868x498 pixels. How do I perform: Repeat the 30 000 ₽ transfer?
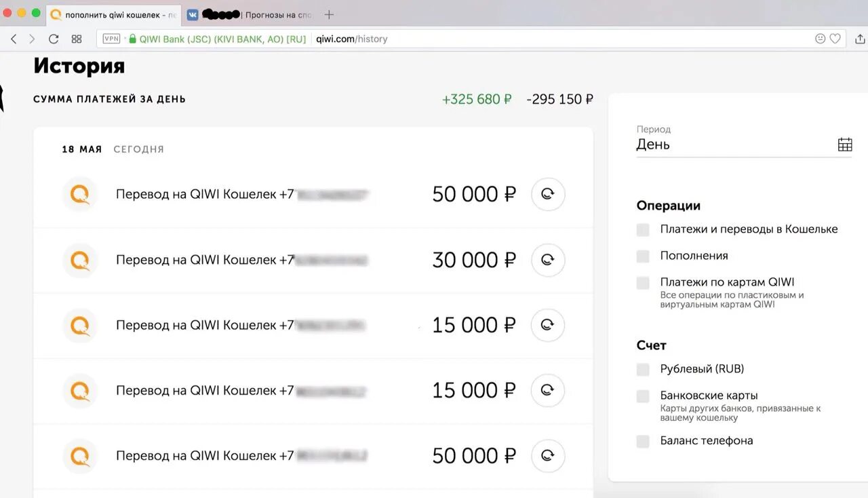coord(548,260)
